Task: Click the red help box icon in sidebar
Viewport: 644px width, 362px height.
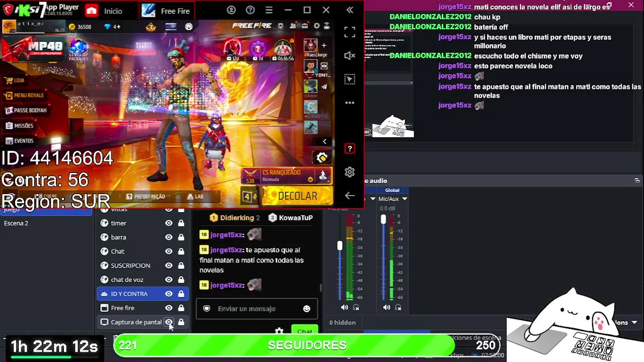Action: point(350,149)
